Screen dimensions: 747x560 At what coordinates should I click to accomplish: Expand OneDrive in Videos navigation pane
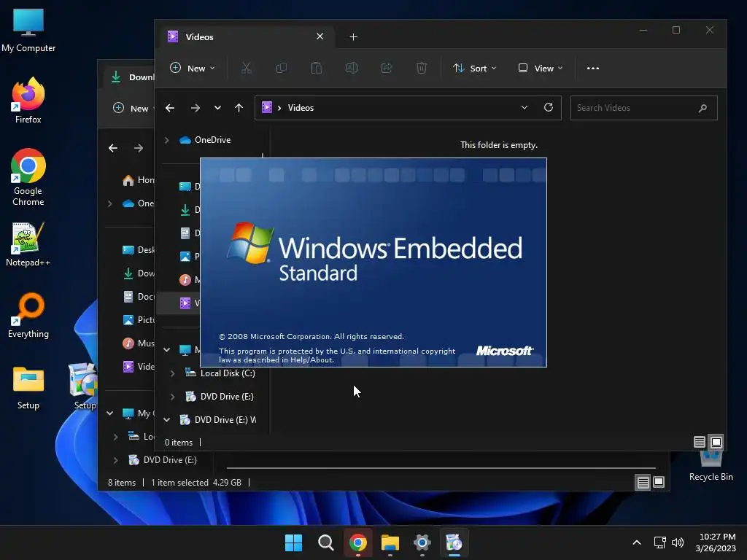(x=167, y=140)
